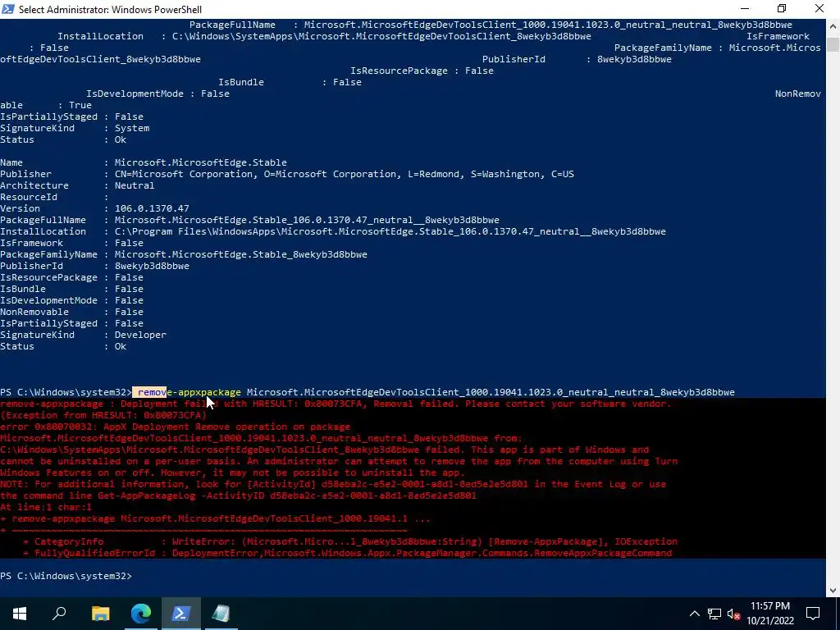840x630 pixels.
Task: Show hidden system tray icons
Action: pyautogui.click(x=694, y=614)
